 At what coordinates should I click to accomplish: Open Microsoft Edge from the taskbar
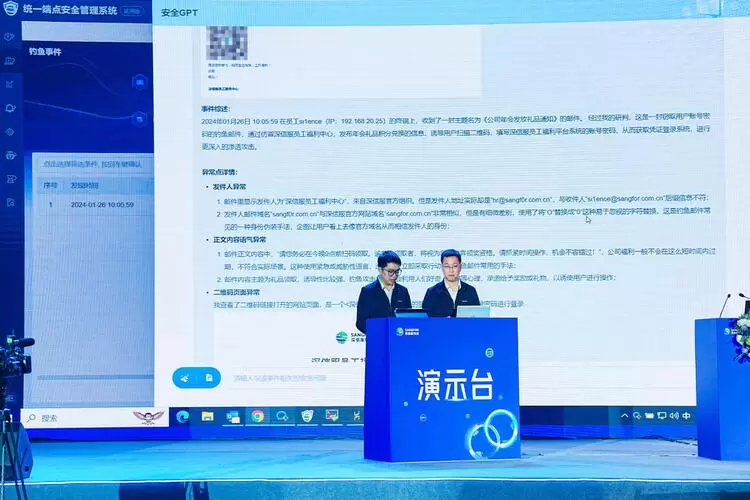[183, 415]
